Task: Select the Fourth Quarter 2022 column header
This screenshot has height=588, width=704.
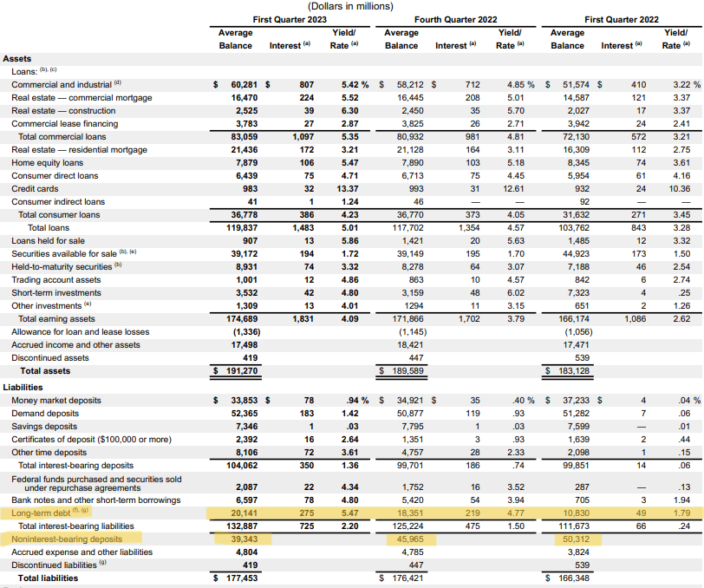Action: coord(455,19)
